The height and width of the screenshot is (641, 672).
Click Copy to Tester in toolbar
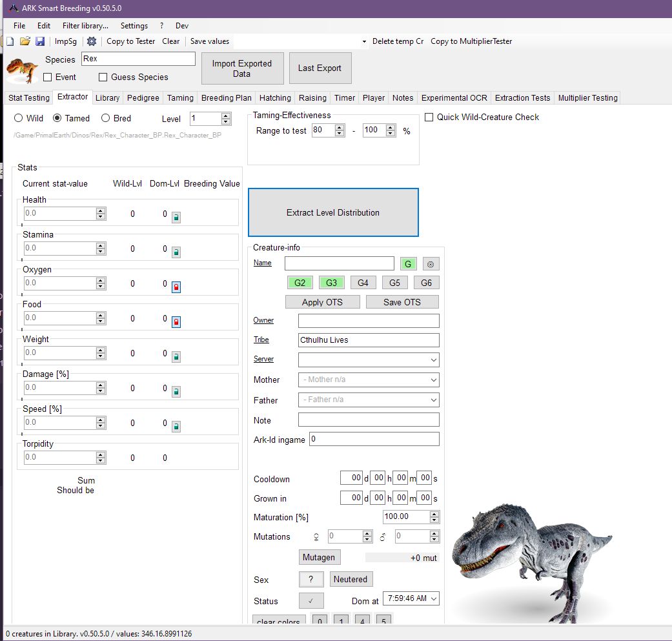click(130, 41)
